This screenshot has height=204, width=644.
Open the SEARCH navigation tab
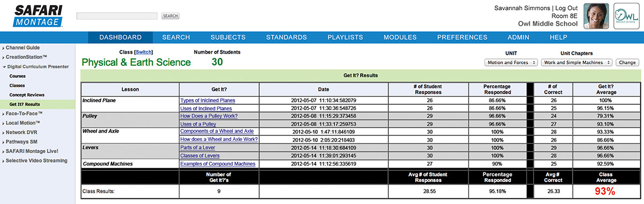176,37
